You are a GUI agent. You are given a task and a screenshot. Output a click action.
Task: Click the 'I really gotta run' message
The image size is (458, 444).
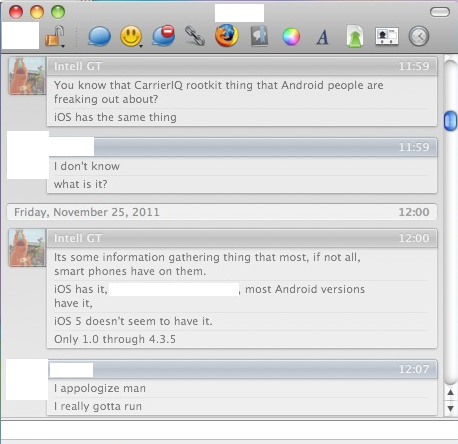pos(98,406)
